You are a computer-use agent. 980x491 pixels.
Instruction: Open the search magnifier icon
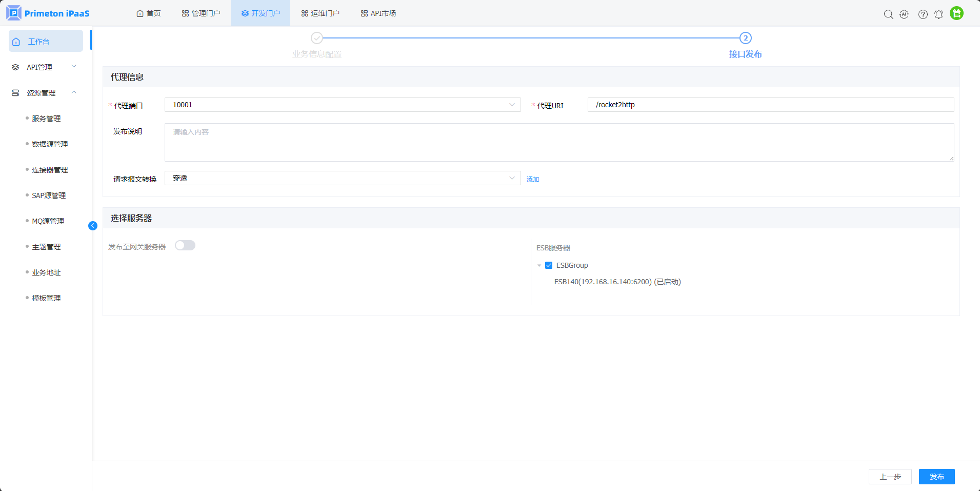[x=888, y=14]
